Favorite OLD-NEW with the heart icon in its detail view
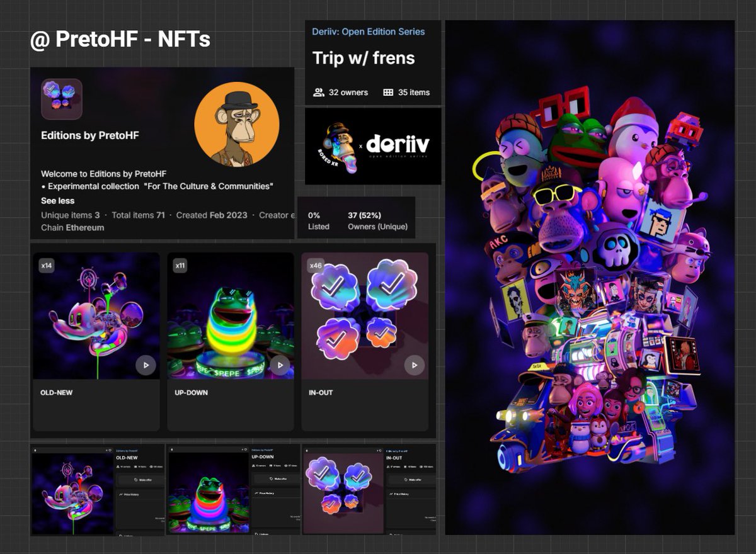Viewport: 756px width, 554px height. pyautogui.click(x=109, y=450)
